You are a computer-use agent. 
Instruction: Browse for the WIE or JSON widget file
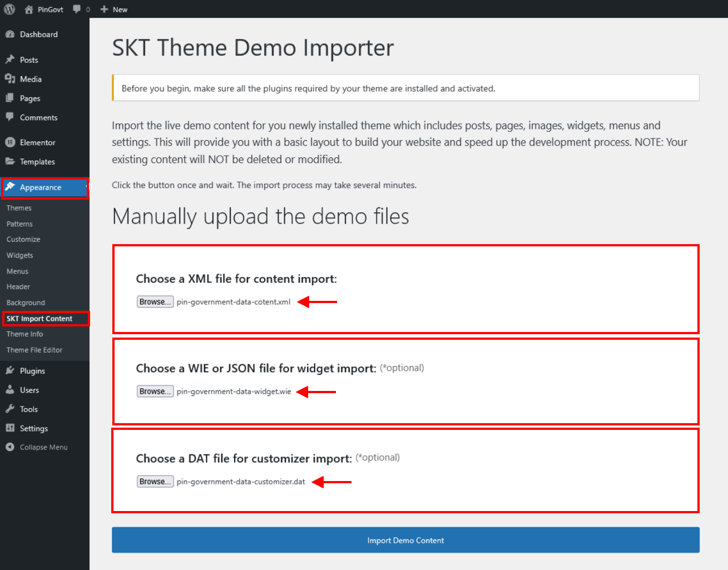(x=155, y=391)
